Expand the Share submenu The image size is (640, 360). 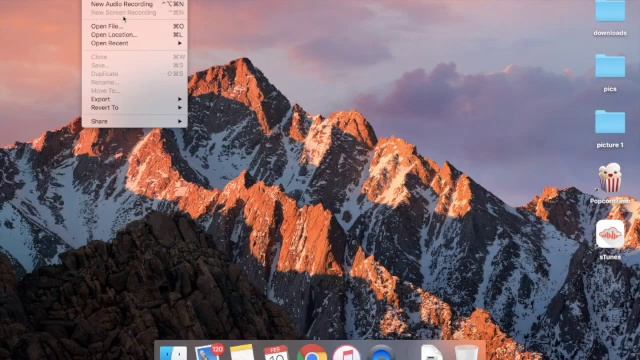tap(135, 121)
